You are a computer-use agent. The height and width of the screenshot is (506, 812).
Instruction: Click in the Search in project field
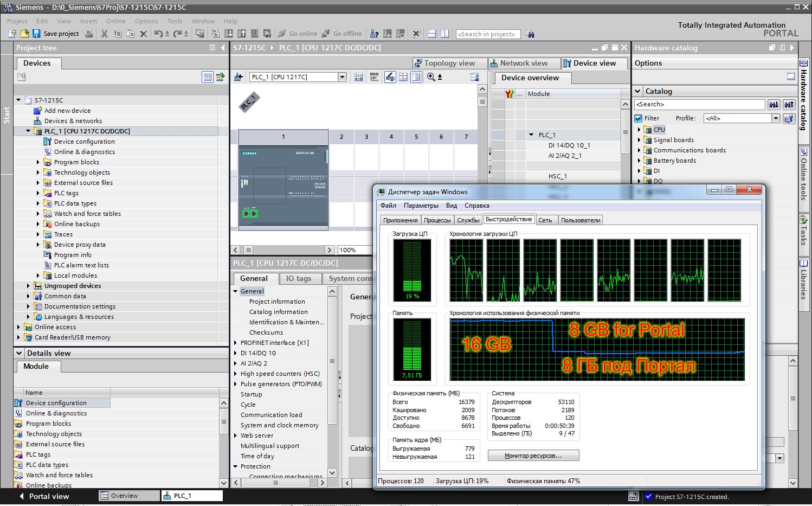(x=488, y=34)
